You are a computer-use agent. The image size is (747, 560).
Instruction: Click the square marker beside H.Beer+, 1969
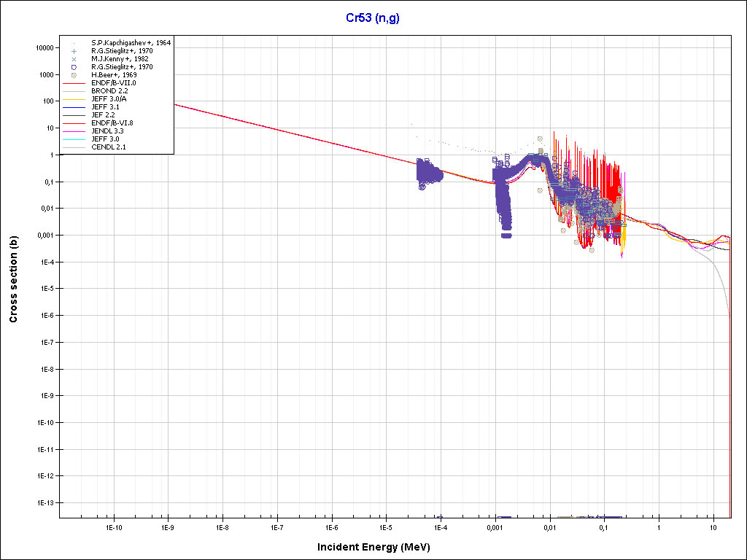pos(74,75)
